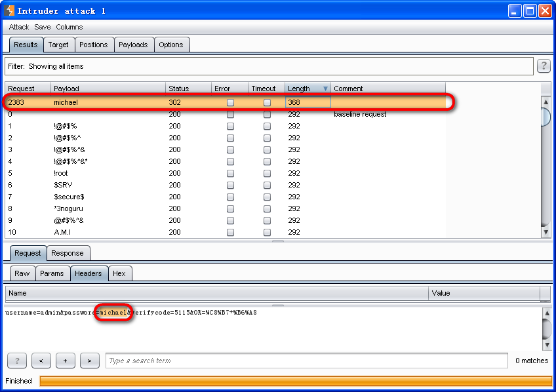Toggle Error checkbox for michael row
556x392 pixels.
(x=231, y=102)
